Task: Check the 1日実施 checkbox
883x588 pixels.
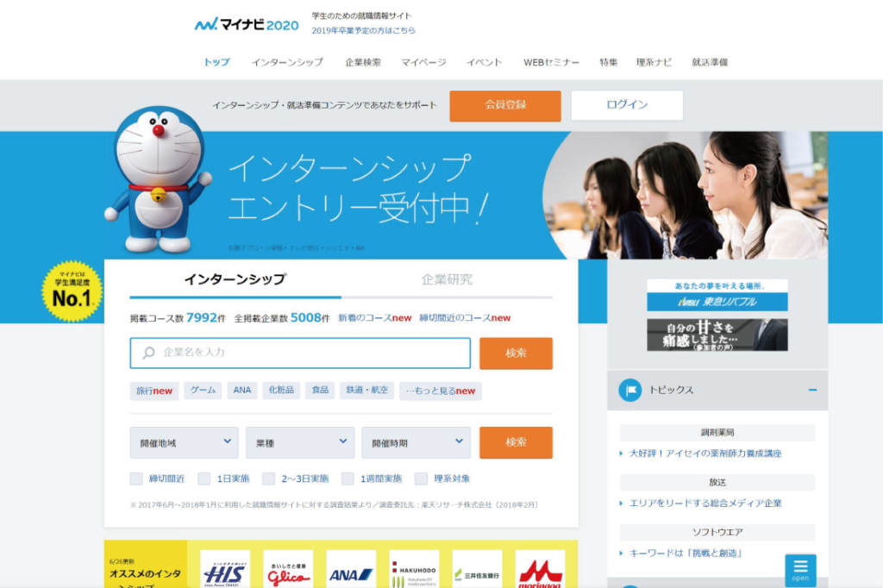Action: click(x=204, y=479)
